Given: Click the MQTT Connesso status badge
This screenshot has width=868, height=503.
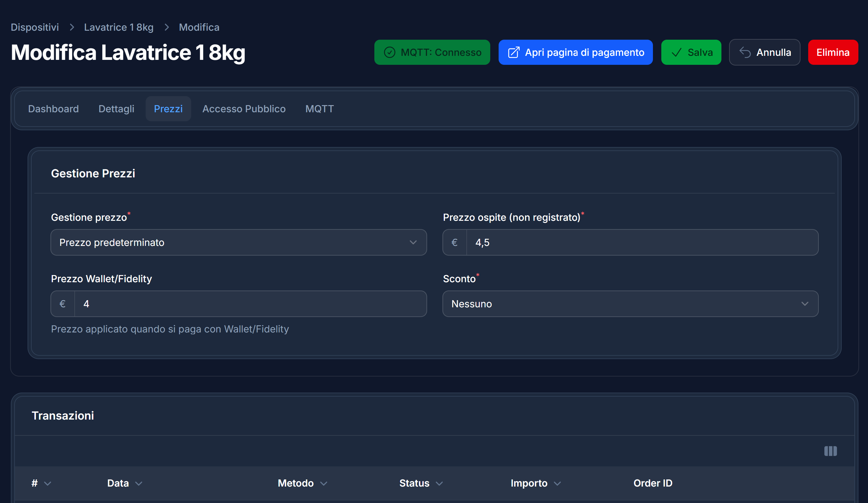Looking at the screenshot, I should [432, 52].
